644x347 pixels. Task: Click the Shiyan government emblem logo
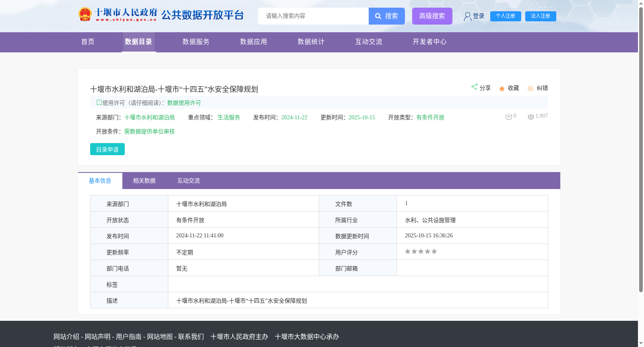pos(85,14)
